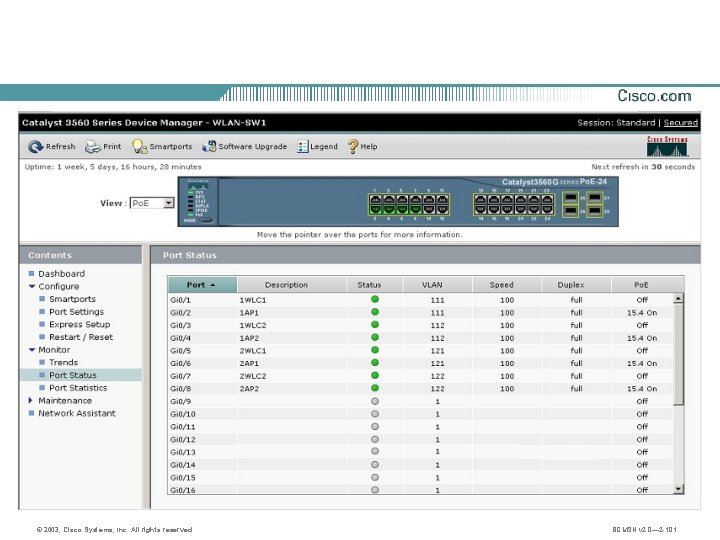The height and width of the screenshot is (540, 720).
Task: Open the View PoE dropdown
Action: (x=152, y=203)
